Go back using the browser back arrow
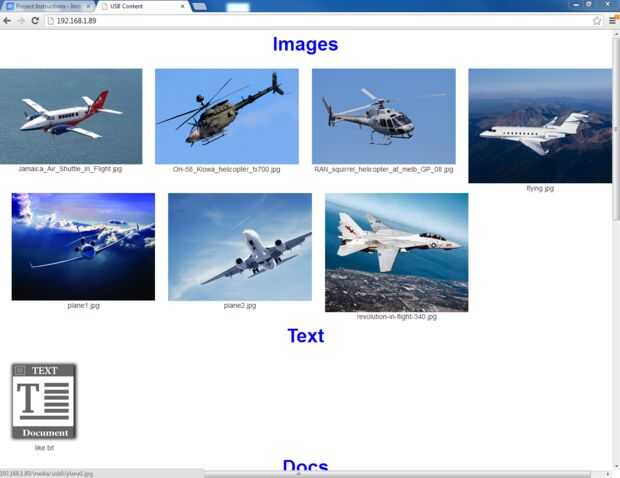620x478 pixels. point(7,21)
